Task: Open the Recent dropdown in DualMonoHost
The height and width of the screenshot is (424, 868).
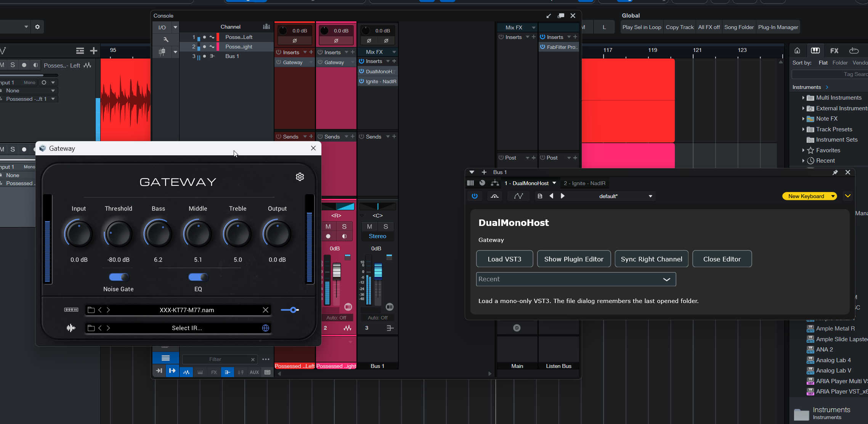Action: pos(576,279)
